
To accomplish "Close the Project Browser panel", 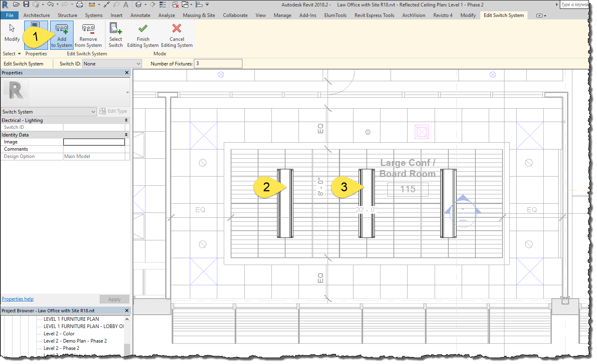I will click(127, 311).
